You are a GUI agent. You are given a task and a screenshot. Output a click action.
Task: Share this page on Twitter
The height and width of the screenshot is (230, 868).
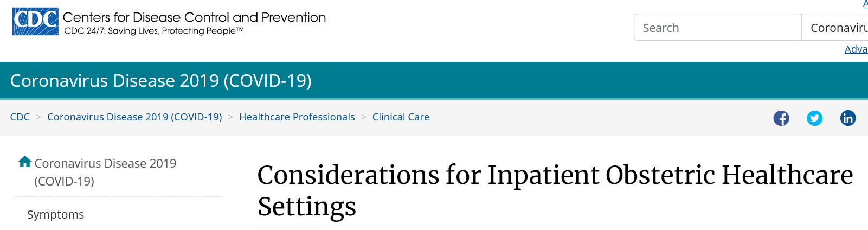(814, 118)
